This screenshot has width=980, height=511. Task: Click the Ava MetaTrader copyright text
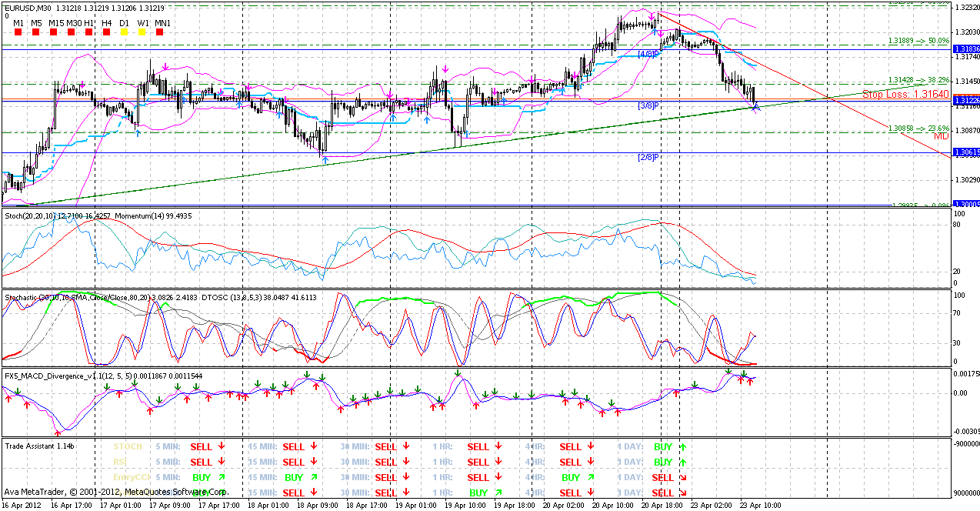[116, 491]
